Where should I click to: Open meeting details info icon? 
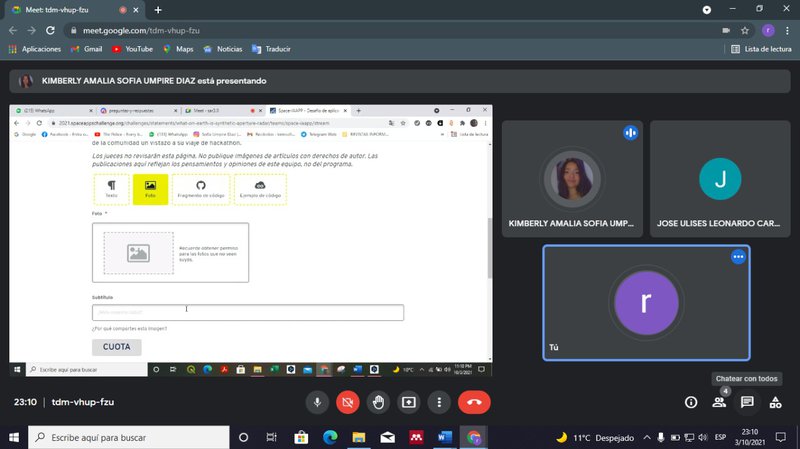pyautogui.click(x=691, y=402)
